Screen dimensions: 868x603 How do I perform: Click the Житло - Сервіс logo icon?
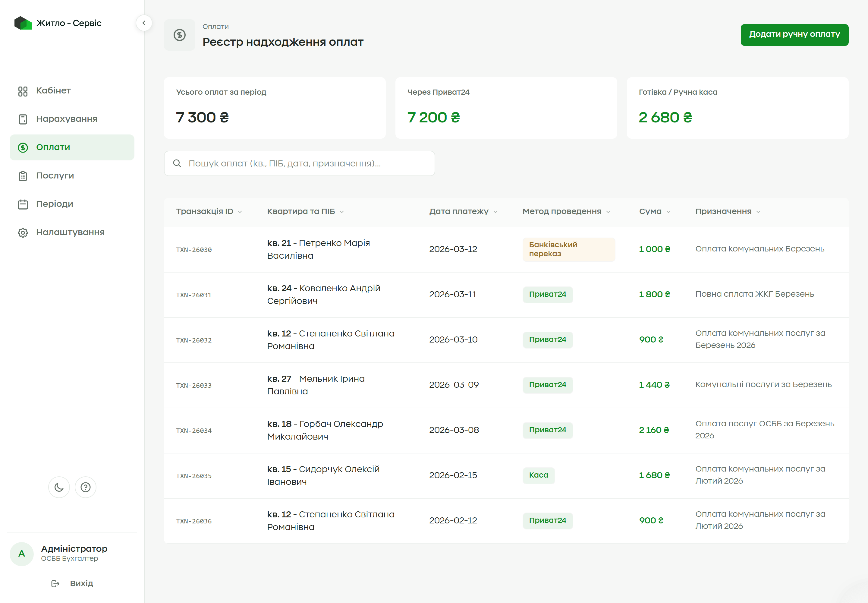(x=23, y=23)
